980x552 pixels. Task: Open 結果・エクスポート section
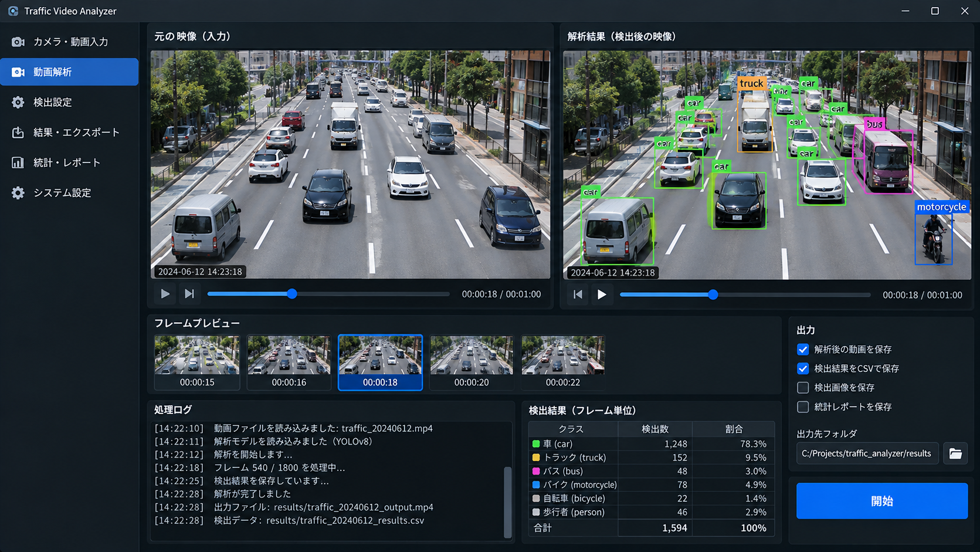pyautogui.click(x=69, y=132)
